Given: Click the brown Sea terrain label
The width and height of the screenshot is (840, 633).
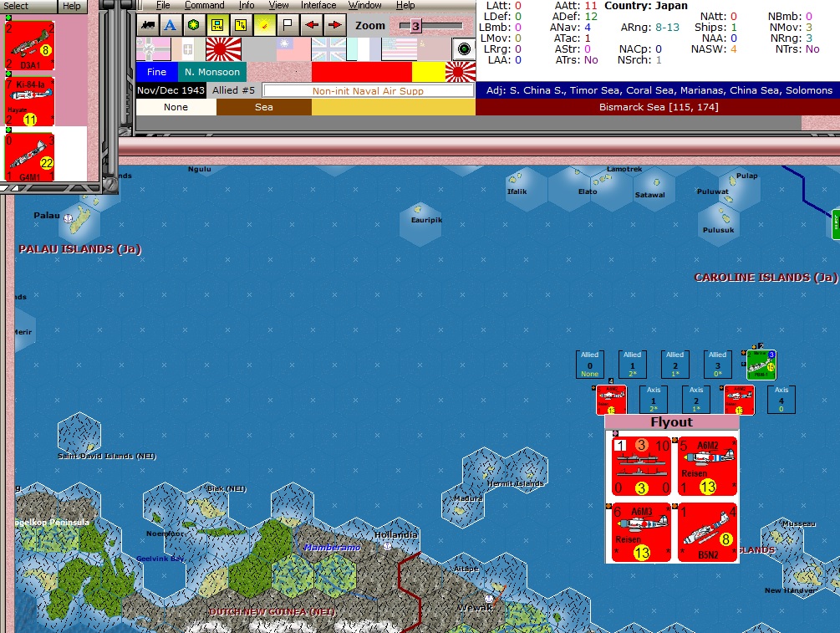Looking at the screenshot, I should click(x=263, y=107).
